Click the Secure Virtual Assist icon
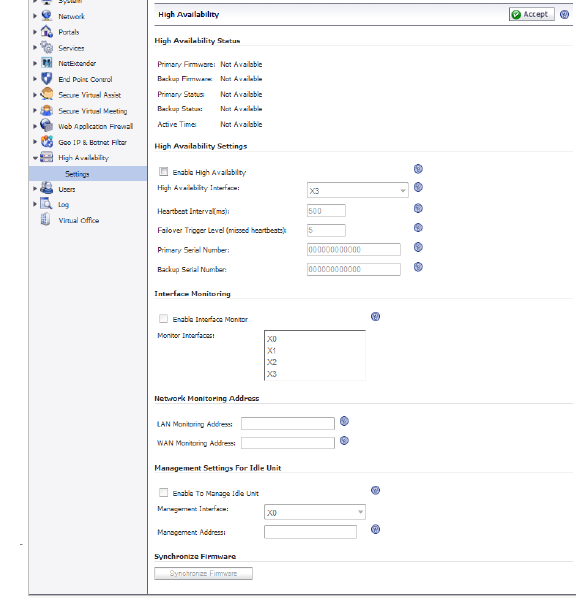576x607 pixels. coord(46,94)
